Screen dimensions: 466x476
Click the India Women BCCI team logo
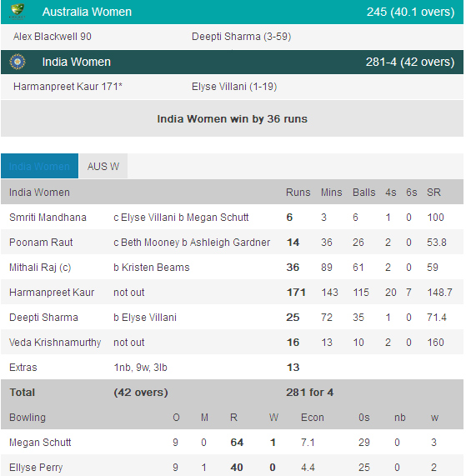pos(18,62)
